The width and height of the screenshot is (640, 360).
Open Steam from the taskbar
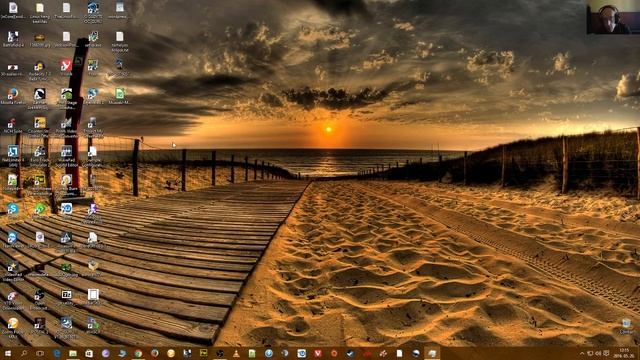click(350, 353)
